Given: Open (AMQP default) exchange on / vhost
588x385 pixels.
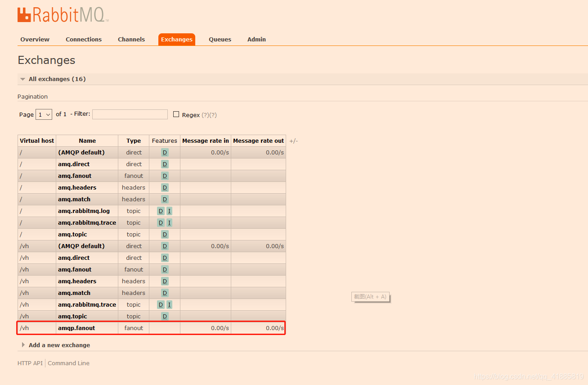Looking at the screenshot, I should pyautogui.click(x=81, y=153).
